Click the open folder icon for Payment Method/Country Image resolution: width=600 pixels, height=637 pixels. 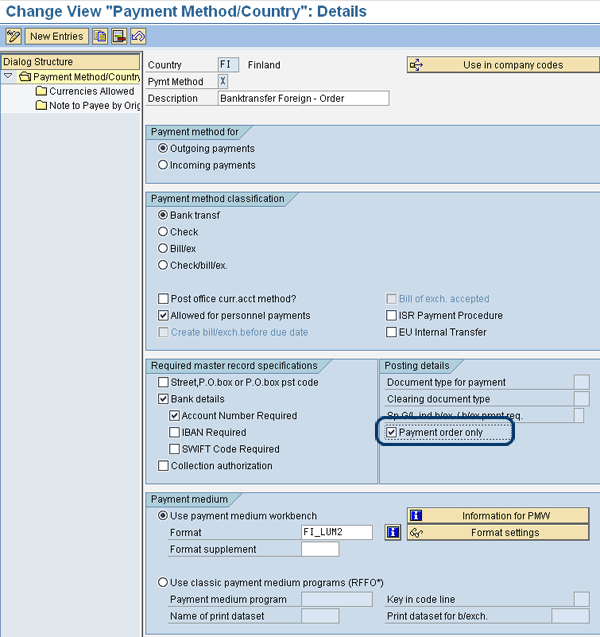pos(24,77)
